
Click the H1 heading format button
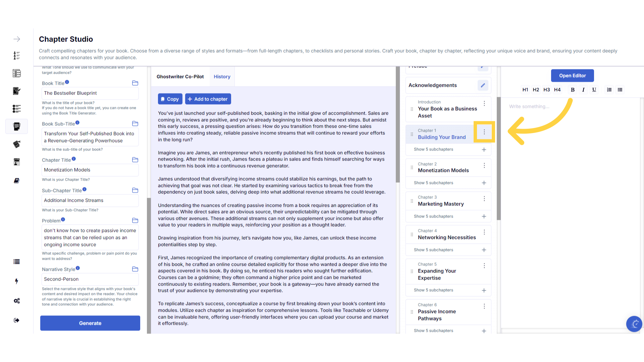525,89
